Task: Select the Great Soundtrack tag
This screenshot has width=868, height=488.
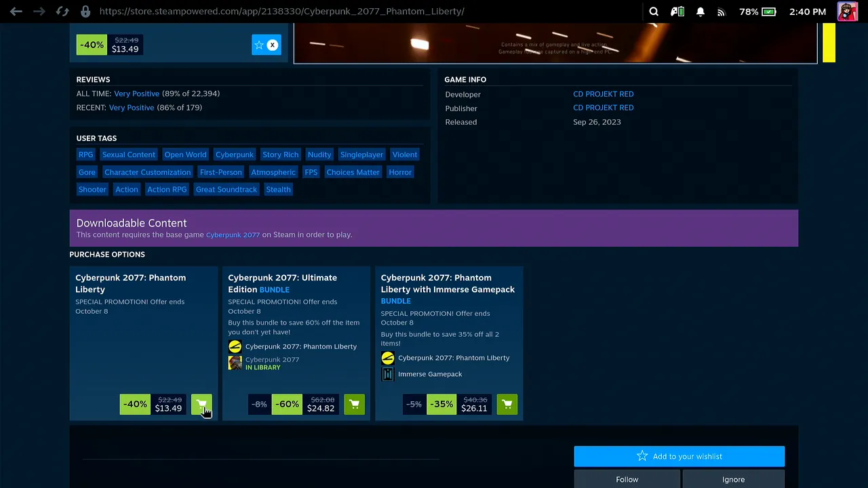Action: click(x=226, y=190)
